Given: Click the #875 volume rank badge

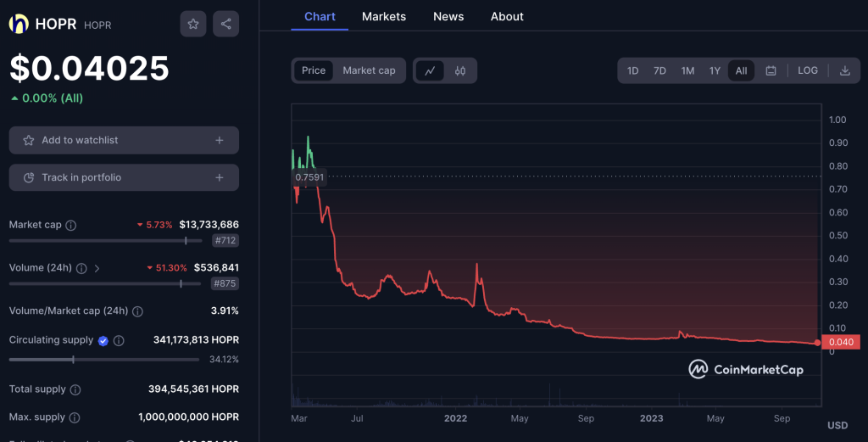Looking at the screenshot, I should (x=224, y=283).
